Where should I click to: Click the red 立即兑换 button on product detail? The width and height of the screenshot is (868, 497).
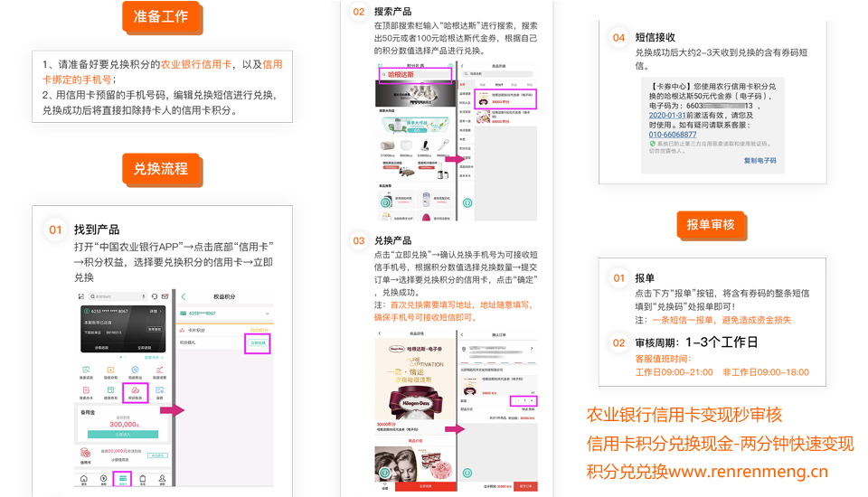tap(426, 486)
